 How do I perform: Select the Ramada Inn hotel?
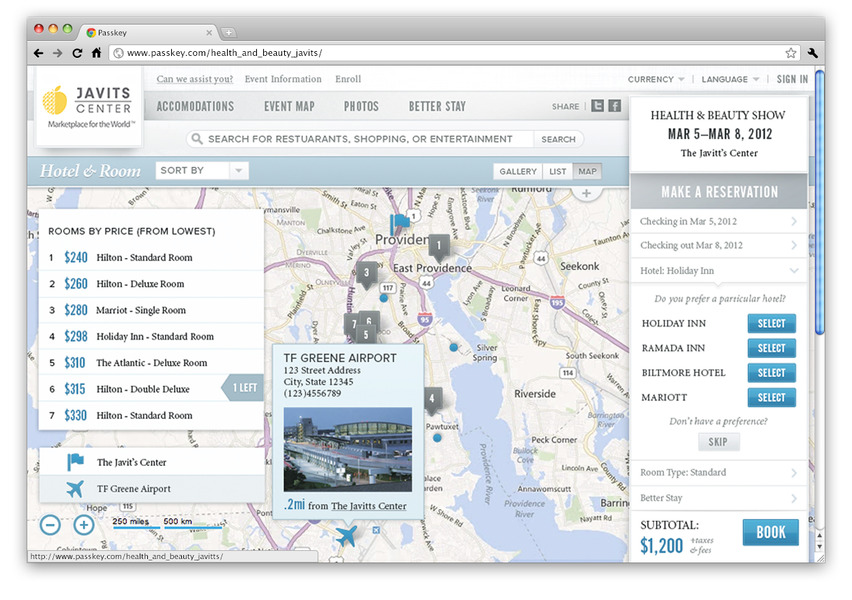click(x=772, y=348)
